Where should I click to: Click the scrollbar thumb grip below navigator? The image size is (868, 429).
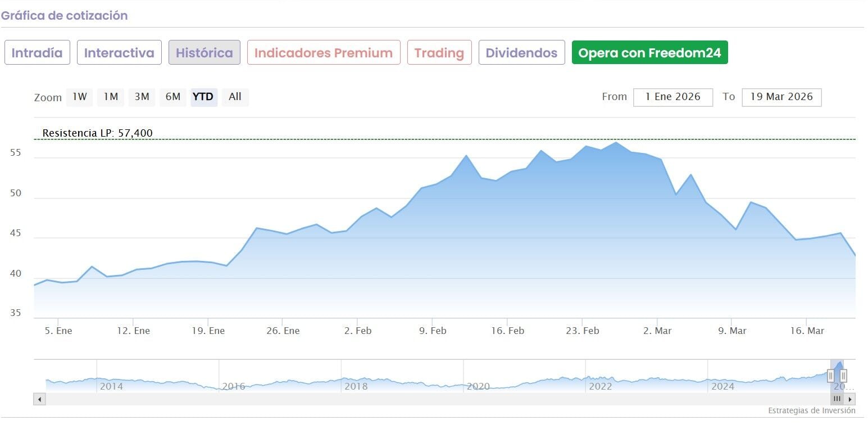837,399
